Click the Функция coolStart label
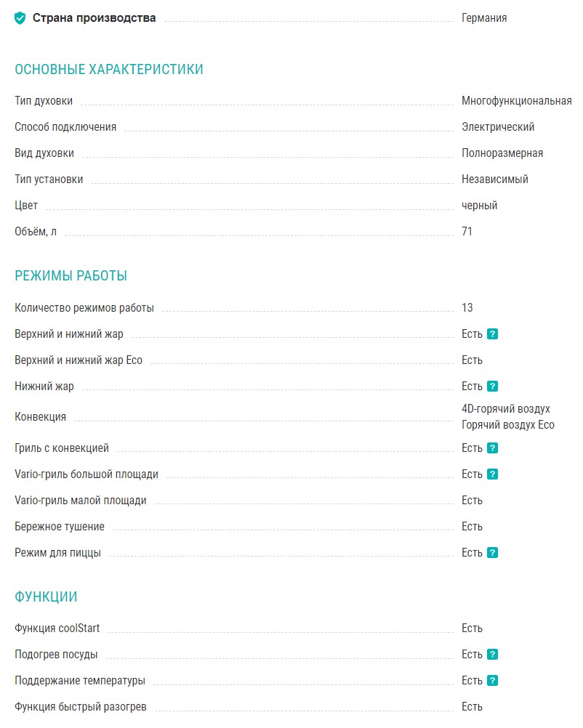Viewport: 583px width, 728px height. pyautogui.click(x=57, y=628)
